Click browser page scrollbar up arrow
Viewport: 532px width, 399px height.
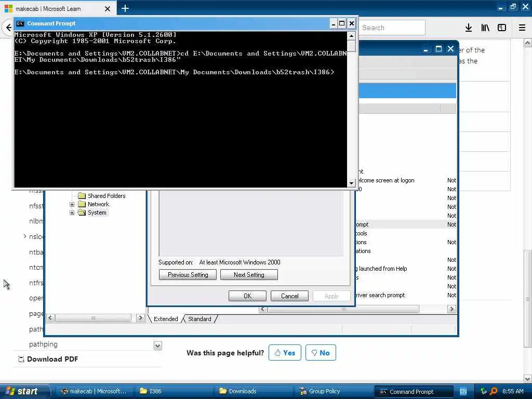click(x=528, y=43)
